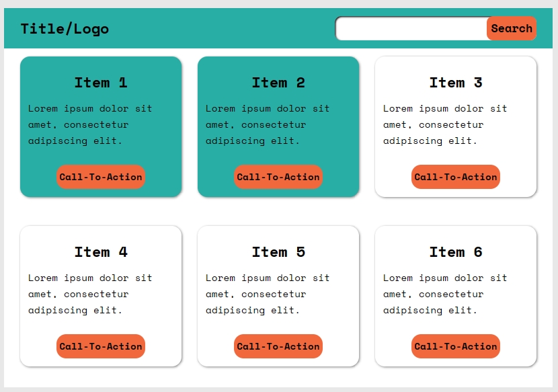
Task: Click Lorem ipsum description in Item 5 card
Action: point(268,294)
